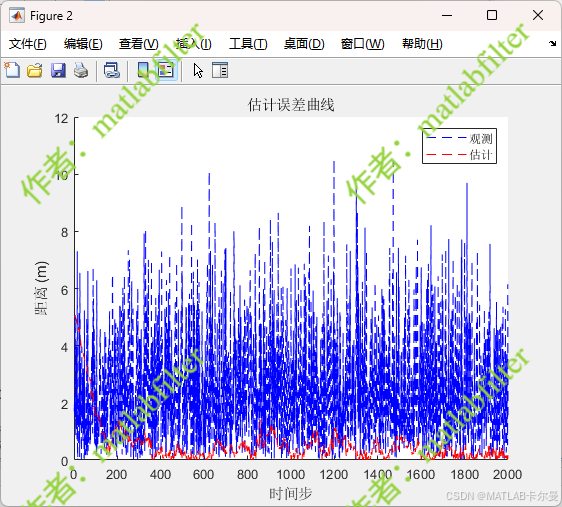Insert a colorbar via the toolbar icon
Screen dimensions: 562x507
pos(143,70)
